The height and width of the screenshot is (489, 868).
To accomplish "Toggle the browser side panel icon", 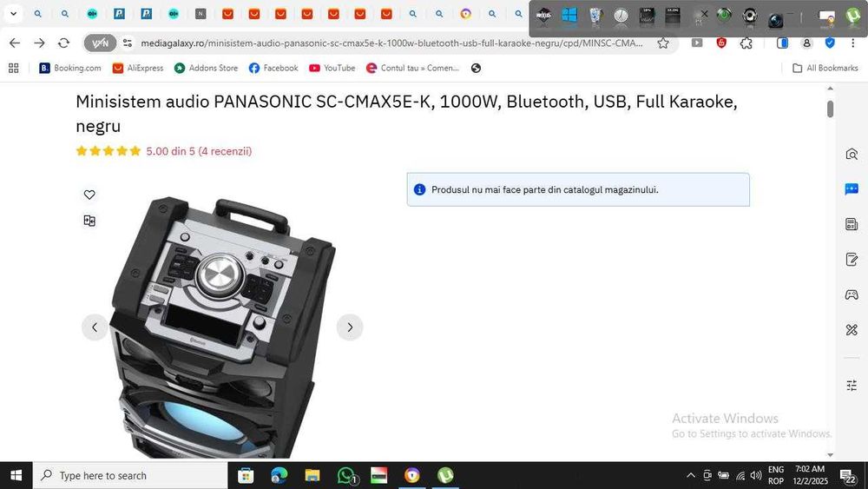I will pyautogui.click(x=782, y=43).
